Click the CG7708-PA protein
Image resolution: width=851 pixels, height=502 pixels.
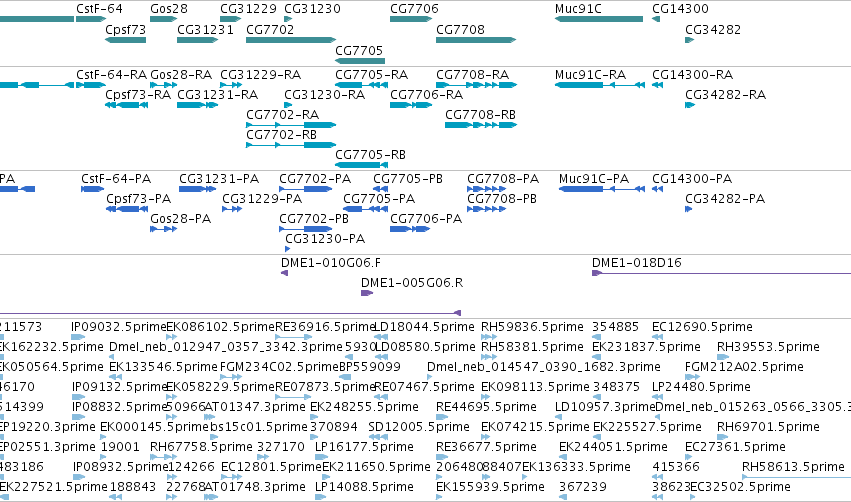pos(486,189)
